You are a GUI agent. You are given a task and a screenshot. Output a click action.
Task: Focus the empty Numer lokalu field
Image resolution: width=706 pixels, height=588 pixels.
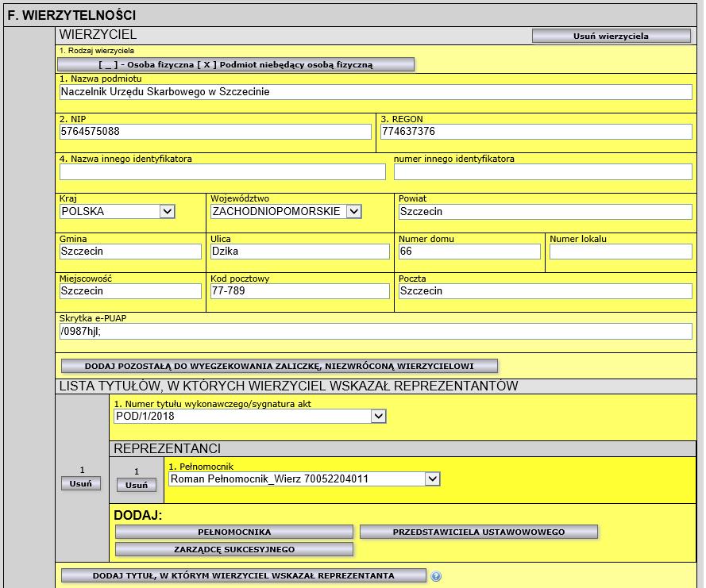(621, 252)
